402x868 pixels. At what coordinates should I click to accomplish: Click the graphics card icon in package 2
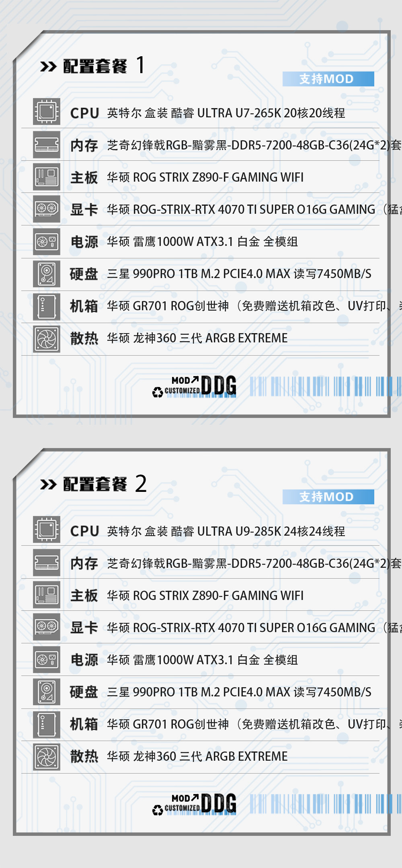(47, 627)
